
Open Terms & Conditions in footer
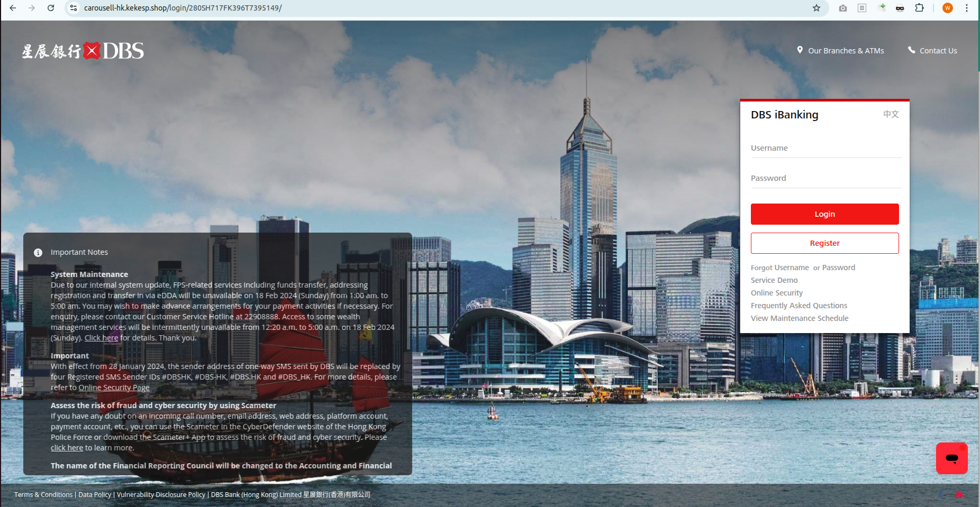[43, 495]
